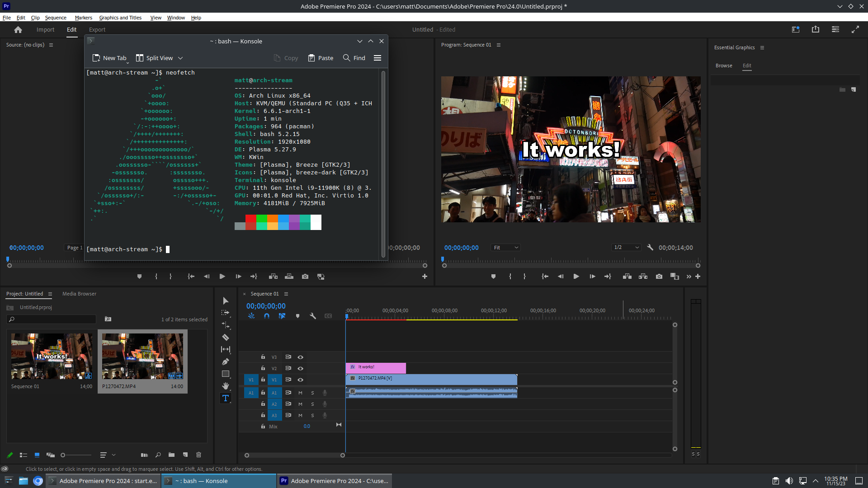Click the Home icon in Premiere

pyautogui.click(x=18, y=30)
